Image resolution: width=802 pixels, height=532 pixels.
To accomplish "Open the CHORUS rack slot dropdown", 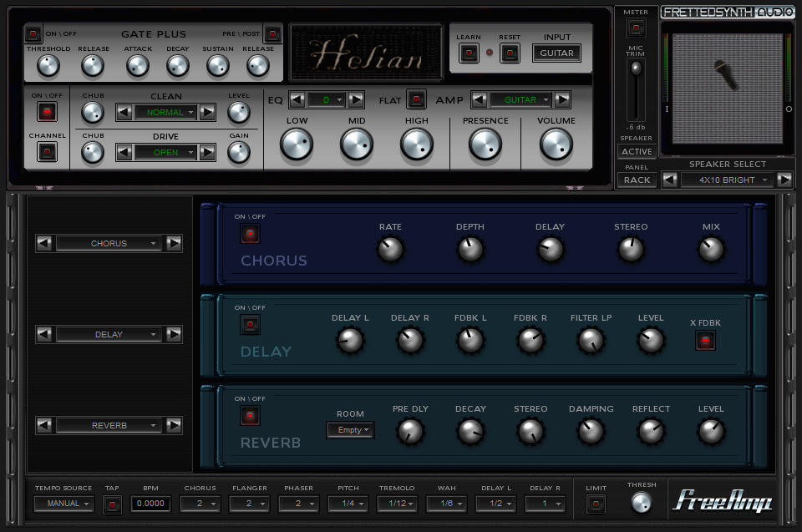I will point(109,244).
